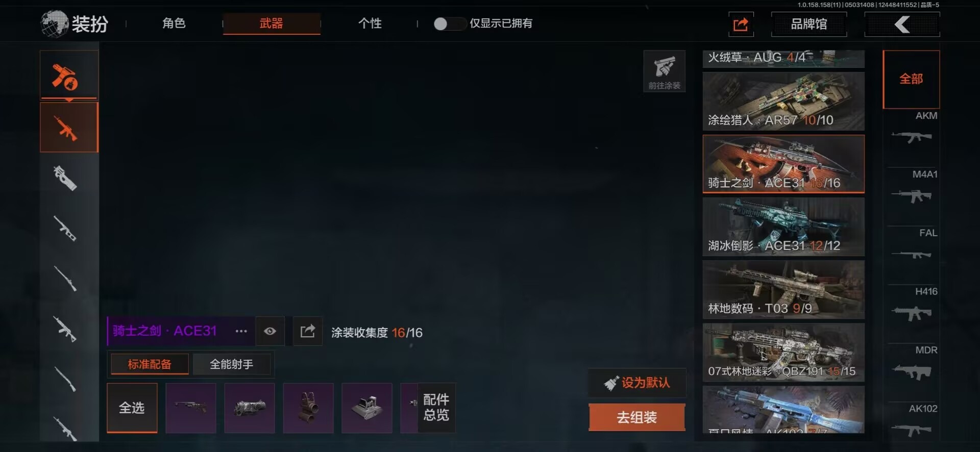Viewport: 980px width, 452px height.
Task: Switch to the 角色 tab
Action: [x=174, y=23]
